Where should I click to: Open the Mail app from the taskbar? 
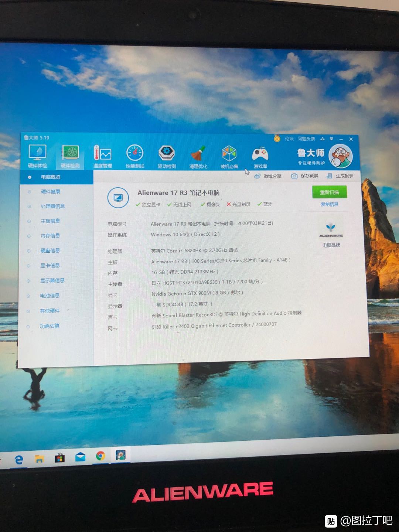click(x=80, y=457)
